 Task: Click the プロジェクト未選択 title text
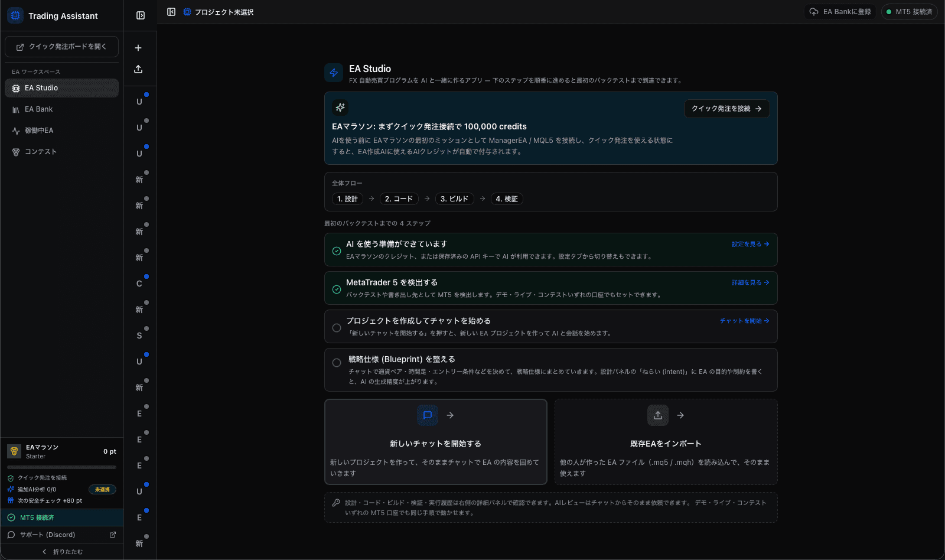(x=224, y=12)
